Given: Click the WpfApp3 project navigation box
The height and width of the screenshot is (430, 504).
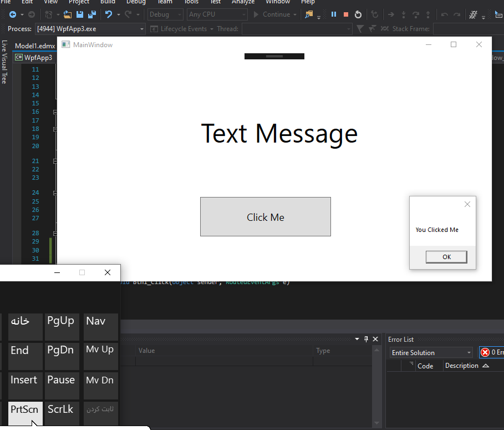Looking at the screenshot, I should (35, 58).
